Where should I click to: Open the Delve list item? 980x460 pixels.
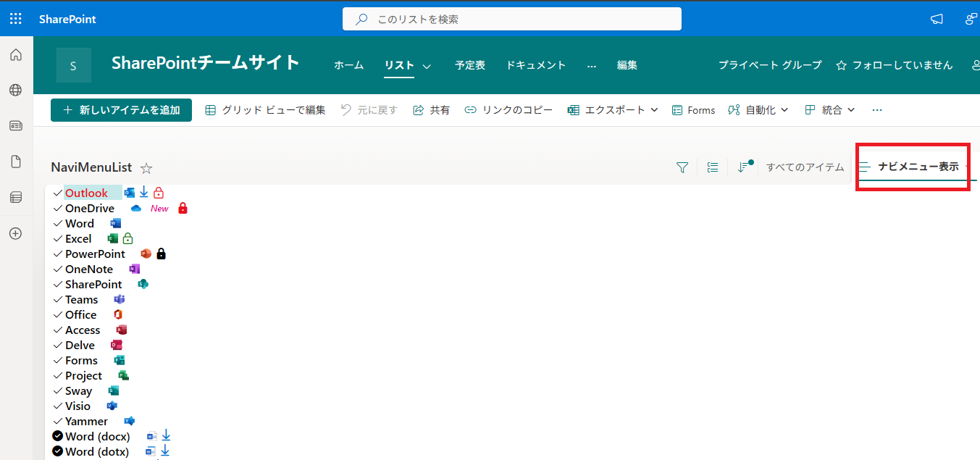80,345
